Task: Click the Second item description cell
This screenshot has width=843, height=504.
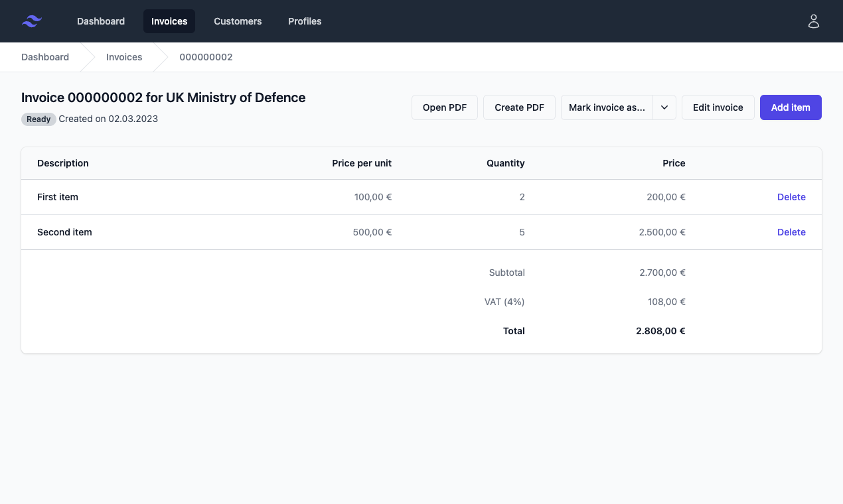Action: coord(64,232)
